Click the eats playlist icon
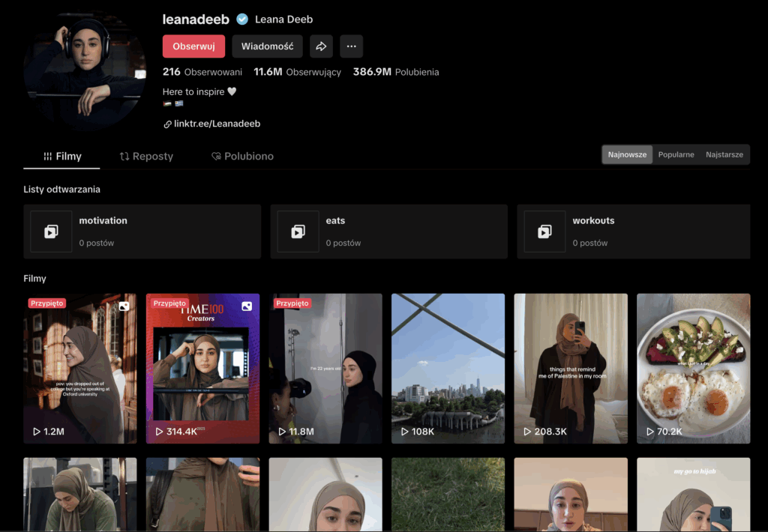Image resolution: width=768 pixels, height=532 pixels. 298,232
